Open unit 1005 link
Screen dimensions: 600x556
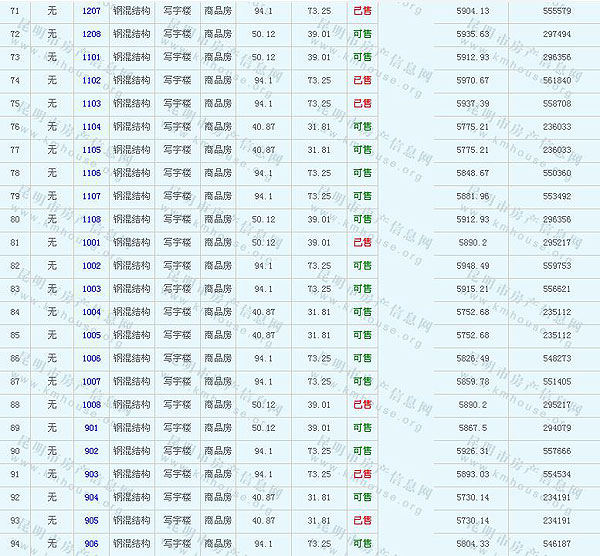click(x=91, y=335)
